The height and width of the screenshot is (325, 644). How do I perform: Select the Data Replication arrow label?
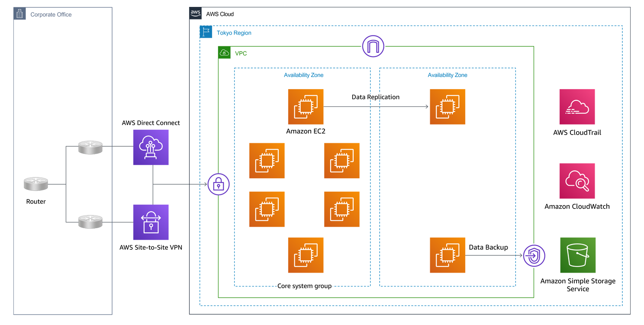click(375, 97)
